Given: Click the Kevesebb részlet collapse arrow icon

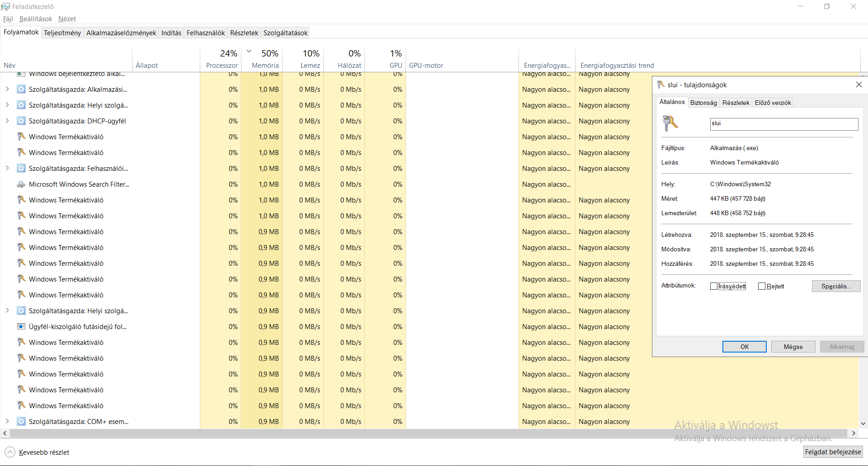Looking at the screenshot, I should 10,452.
